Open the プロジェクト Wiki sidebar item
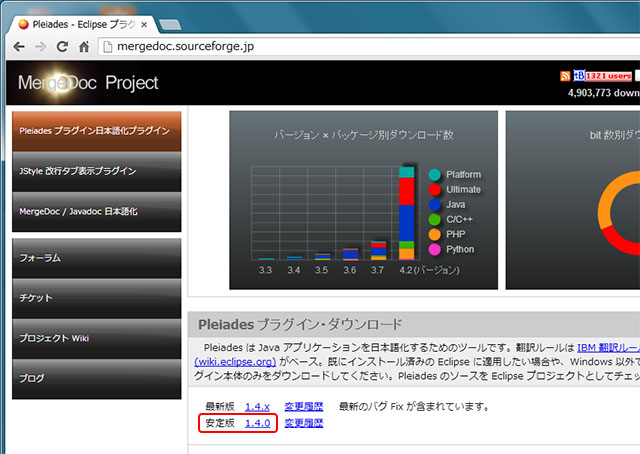Image resolution: width=640 pixels, height=454 pixels. click(x=97, y=338)
